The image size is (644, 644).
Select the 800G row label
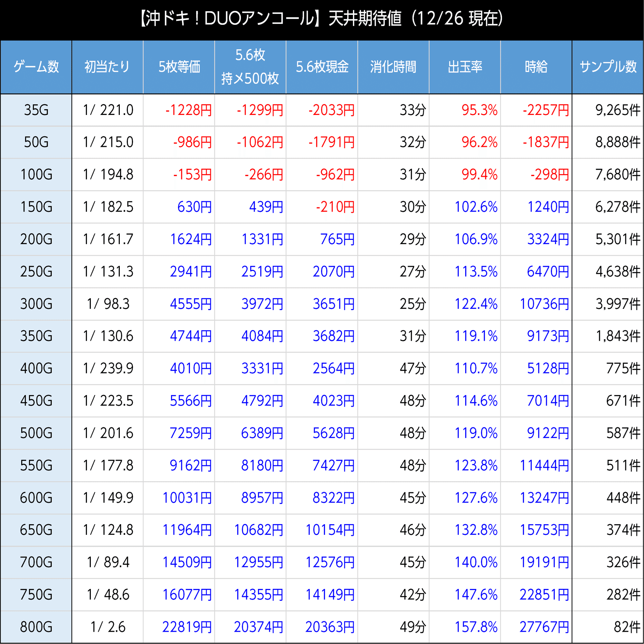36,627
